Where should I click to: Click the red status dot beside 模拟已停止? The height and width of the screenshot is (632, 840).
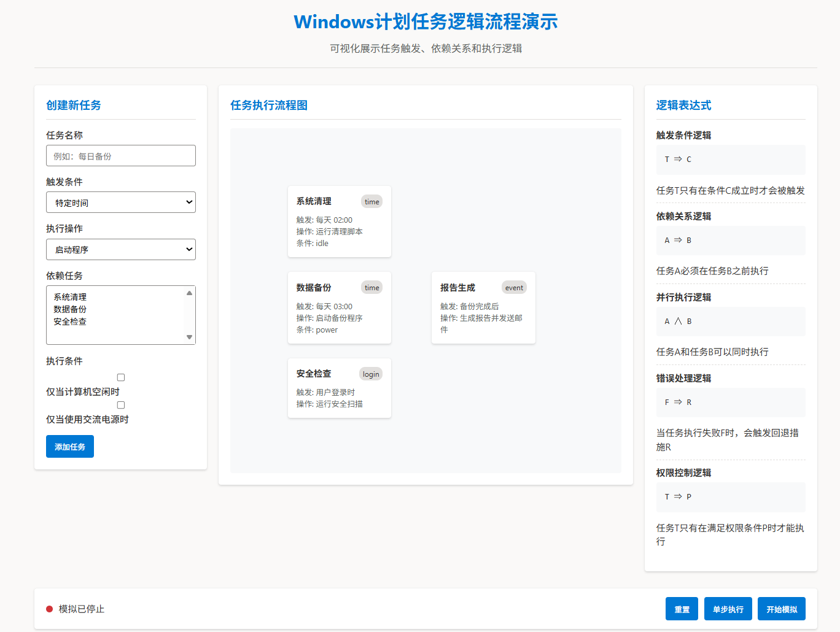pyautogui.click(x=50, y=609)
